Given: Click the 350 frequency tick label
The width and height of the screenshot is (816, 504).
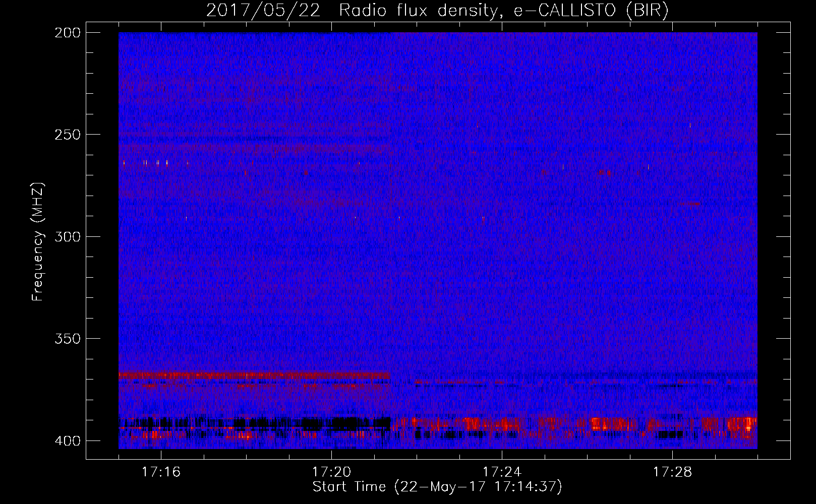Looking at the screenshot, I should 67,339.
